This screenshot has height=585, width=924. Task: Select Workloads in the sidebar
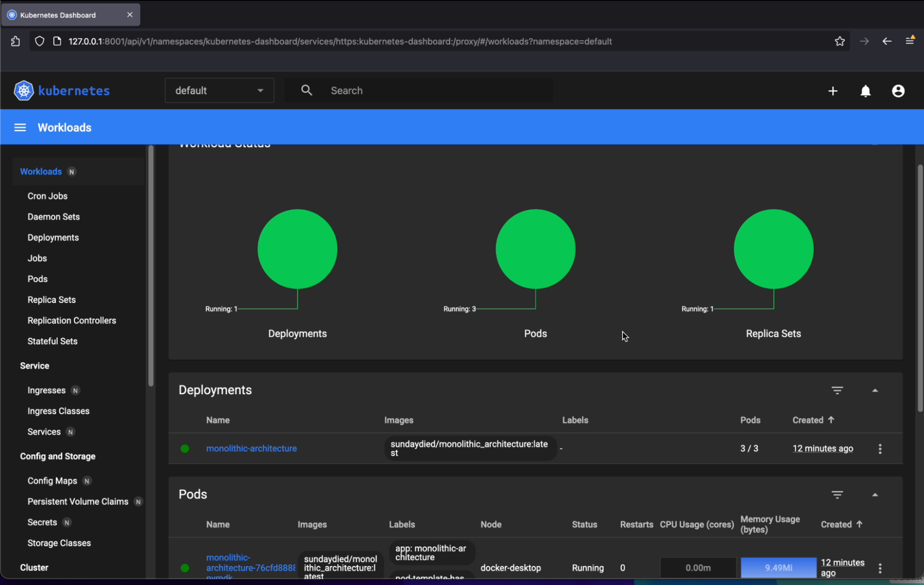point(41,171)
